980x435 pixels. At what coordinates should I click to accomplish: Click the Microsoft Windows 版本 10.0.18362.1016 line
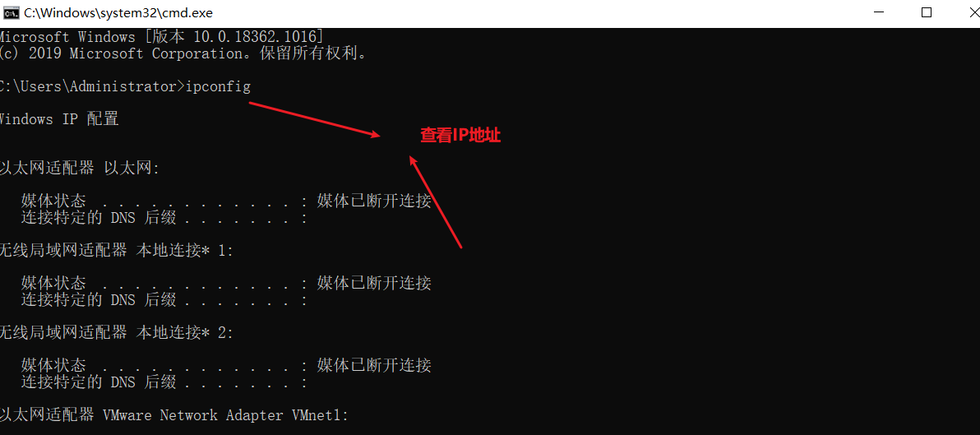click(162, 37)
